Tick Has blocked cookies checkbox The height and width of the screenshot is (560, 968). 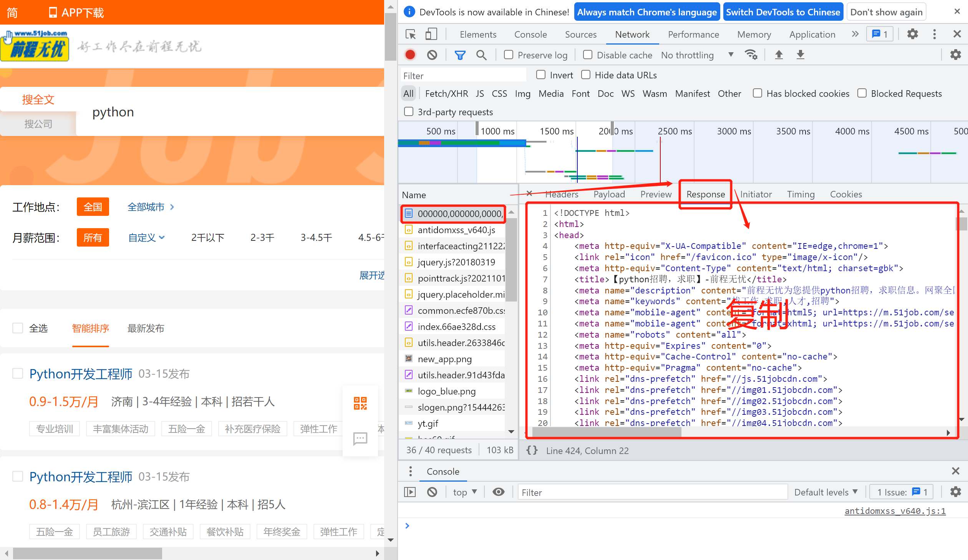pyautogui.click(x=757, y=93)
